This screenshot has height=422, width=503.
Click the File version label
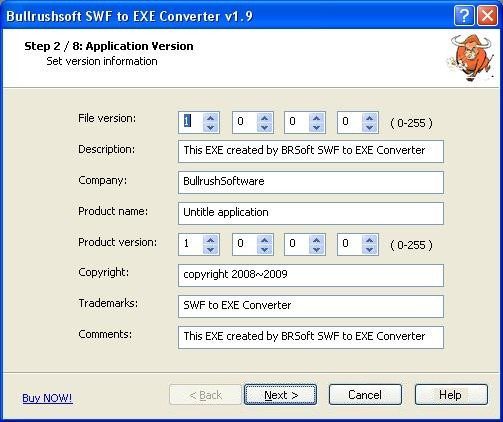coord(107,118)
